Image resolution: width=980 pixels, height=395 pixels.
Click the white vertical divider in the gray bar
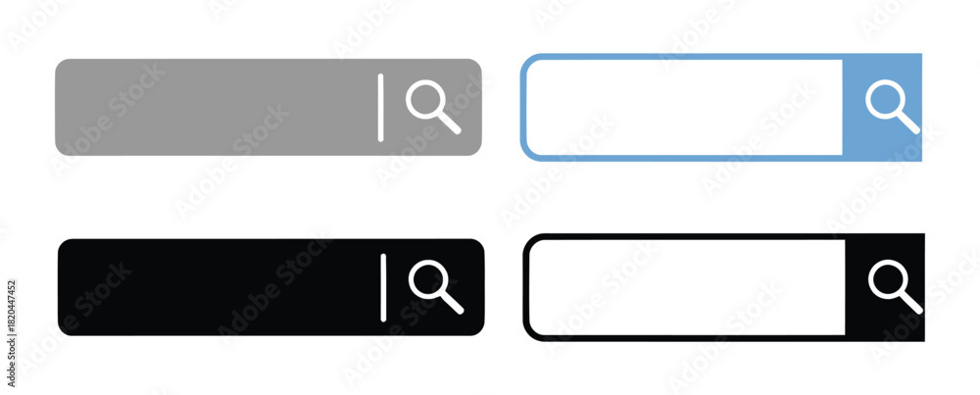(x=380, y=107)
